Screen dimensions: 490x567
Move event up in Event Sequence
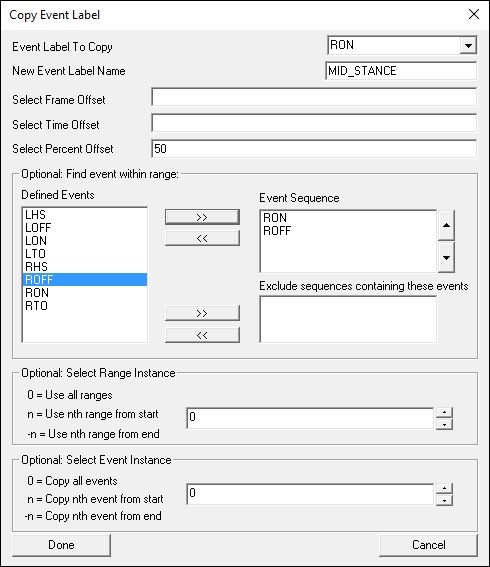click(446, 225)
